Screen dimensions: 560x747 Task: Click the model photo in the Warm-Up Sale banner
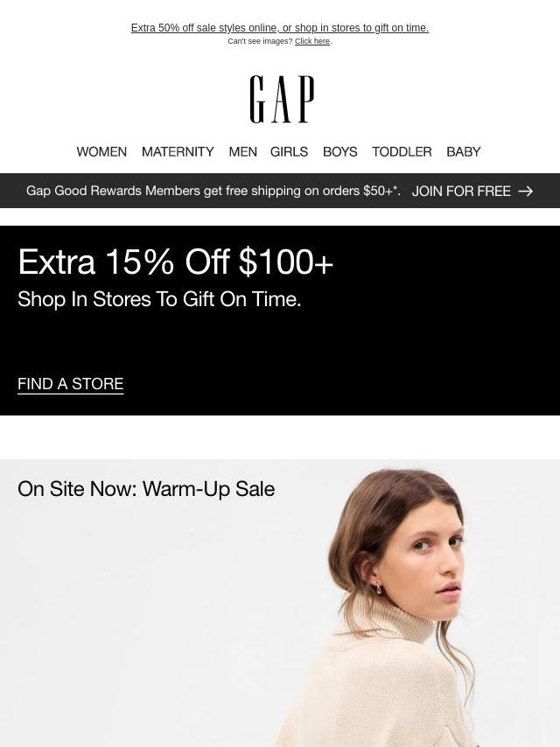point(280,604)
